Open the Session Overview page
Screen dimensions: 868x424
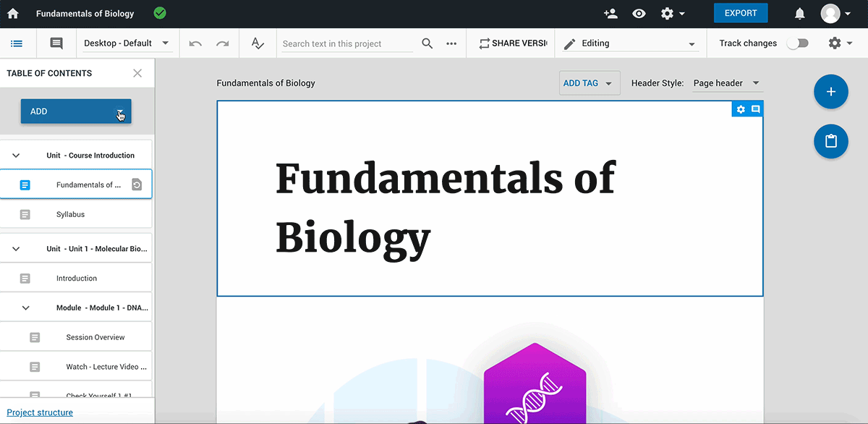coord(76,337)
